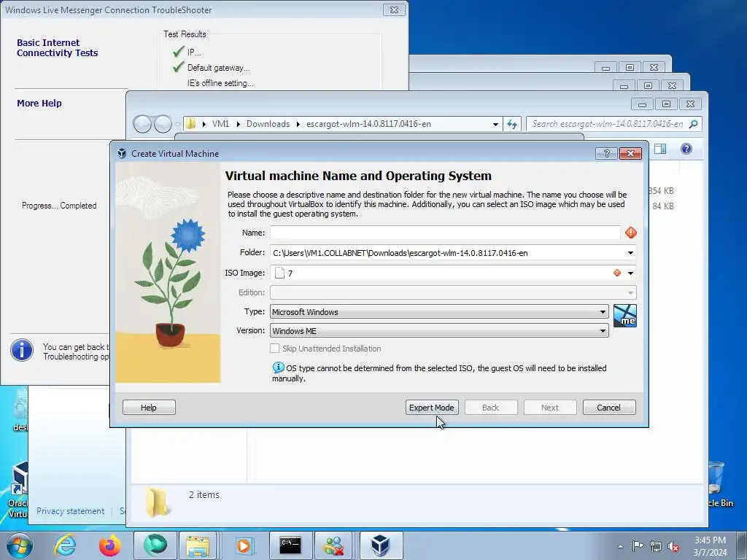Toggle Skip Unattended Installation checkbox

tap(275, 349)
